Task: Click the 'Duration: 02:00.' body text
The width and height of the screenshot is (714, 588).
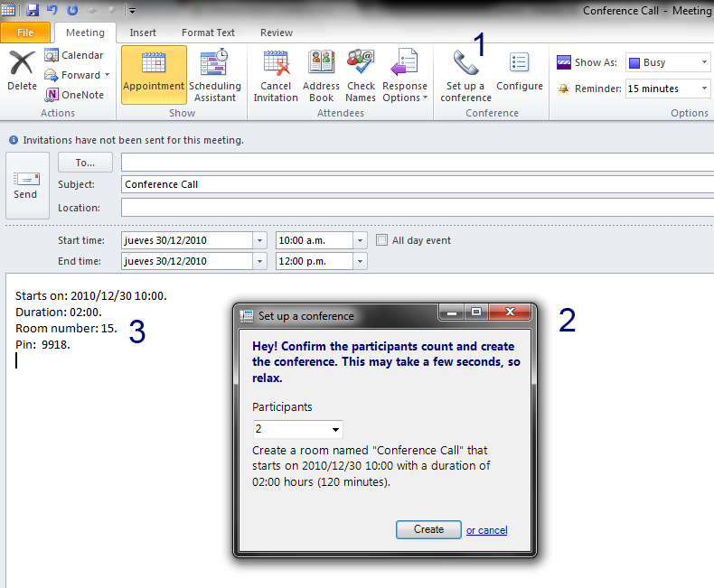Action: (58, 312)
